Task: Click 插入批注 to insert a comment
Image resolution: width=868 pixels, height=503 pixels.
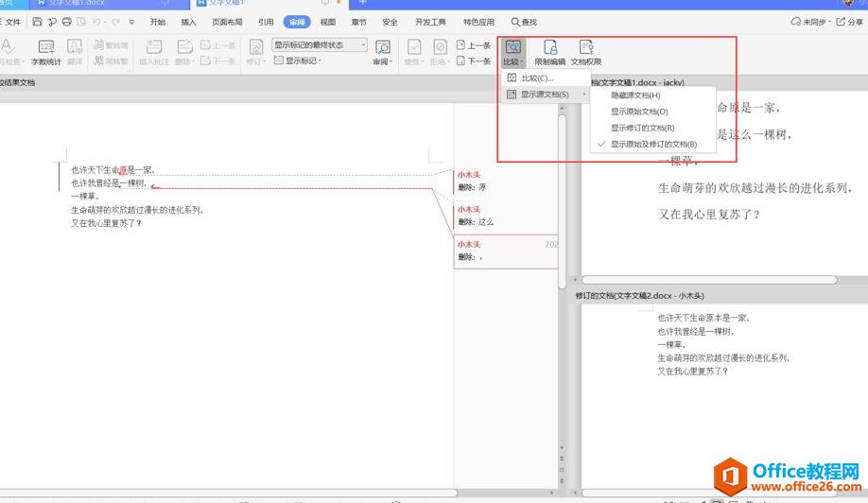Action: (x=153, y=53)
